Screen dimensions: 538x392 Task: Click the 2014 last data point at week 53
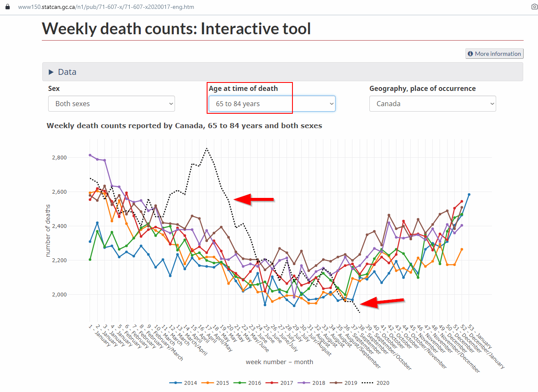469,195
